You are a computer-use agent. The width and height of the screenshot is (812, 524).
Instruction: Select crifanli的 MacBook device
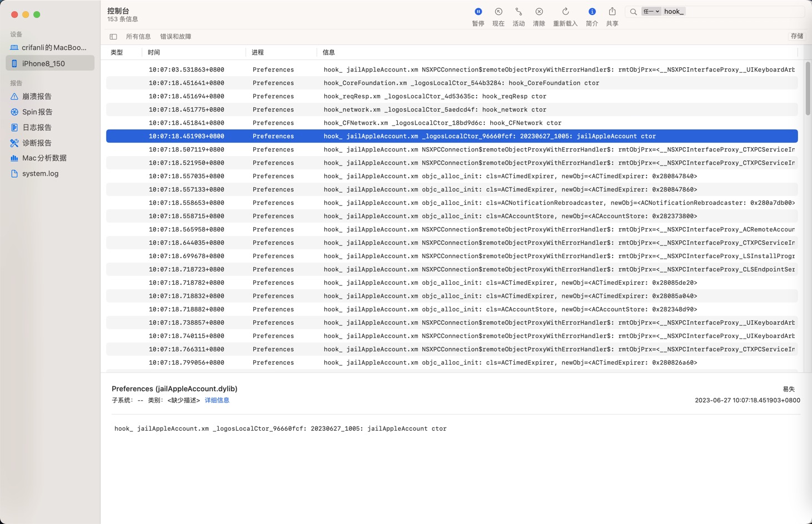coord(50,47)
